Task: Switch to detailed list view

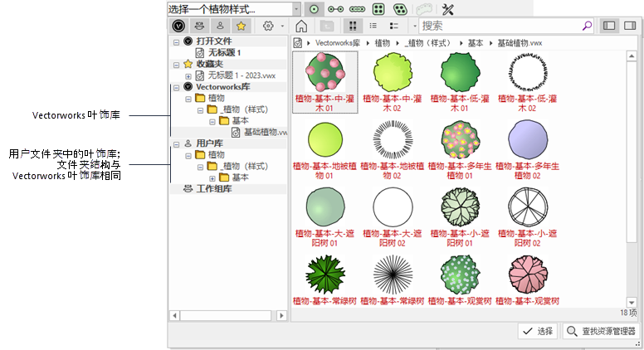Action: pyautogui.click(x=394, y=26)
